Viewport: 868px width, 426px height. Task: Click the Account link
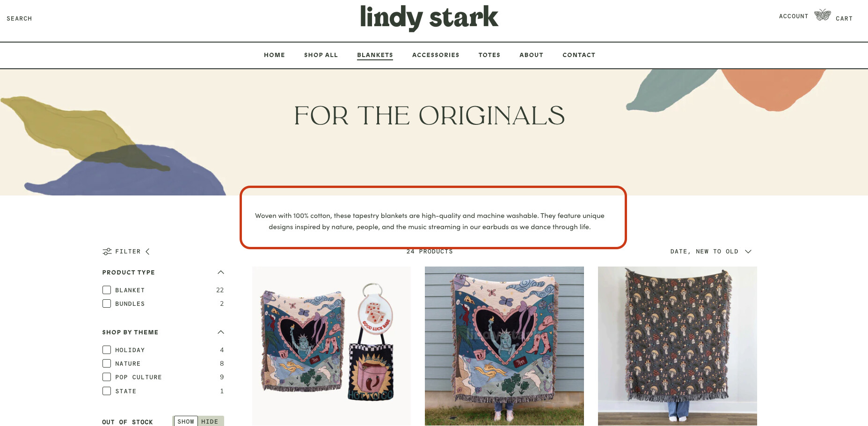click(x=794, y=16)
